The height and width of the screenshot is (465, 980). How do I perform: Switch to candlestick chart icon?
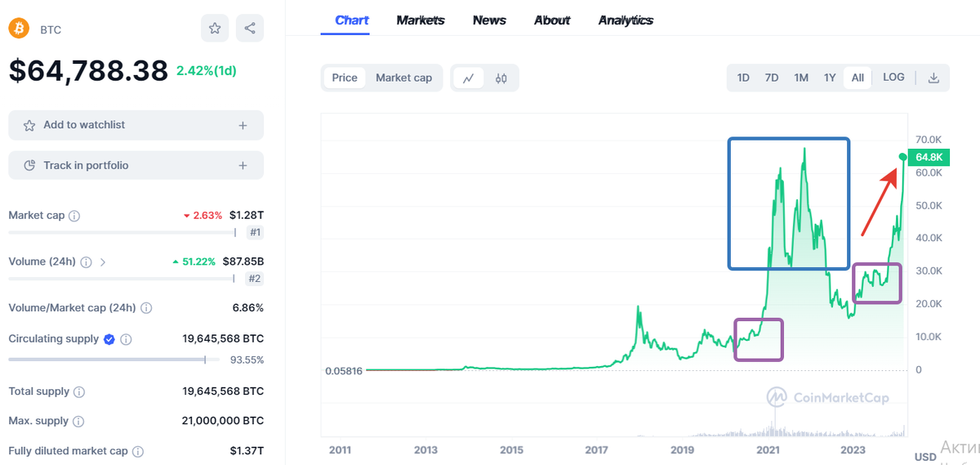501,78
